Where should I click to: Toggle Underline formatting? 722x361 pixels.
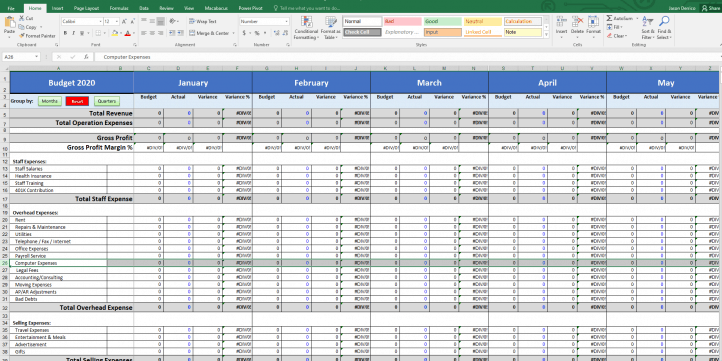click(x=82, y=33)
